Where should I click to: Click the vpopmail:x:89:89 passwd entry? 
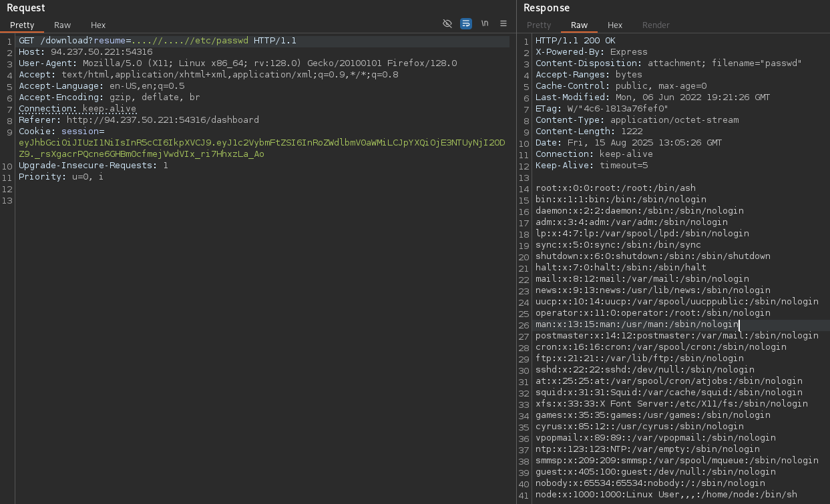pyautogui.click(x=656, y=438)
